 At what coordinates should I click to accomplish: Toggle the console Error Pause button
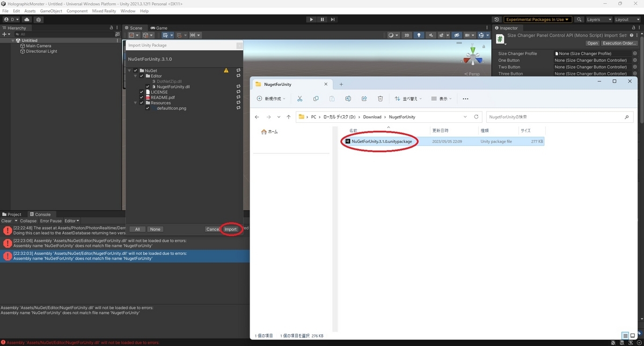(51, 220)
